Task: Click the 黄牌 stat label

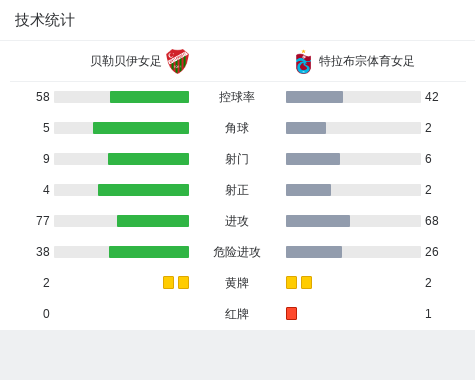Action: click(237, 283)
